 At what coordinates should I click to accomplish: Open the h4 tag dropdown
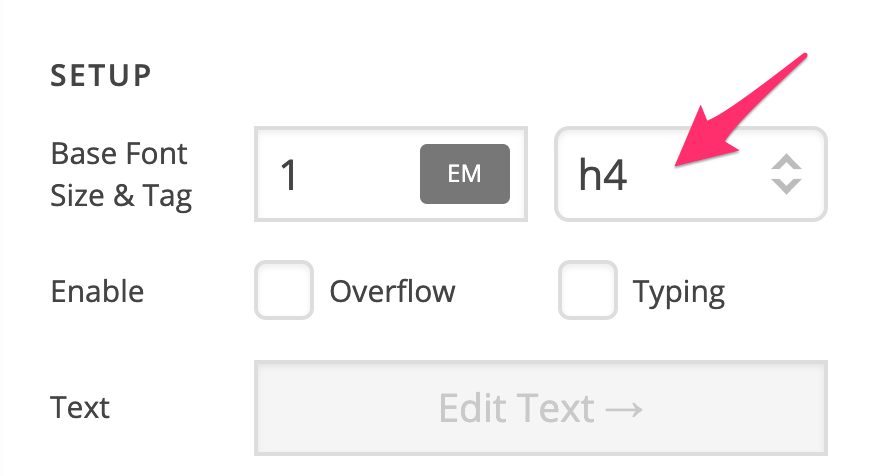point(691,174)
